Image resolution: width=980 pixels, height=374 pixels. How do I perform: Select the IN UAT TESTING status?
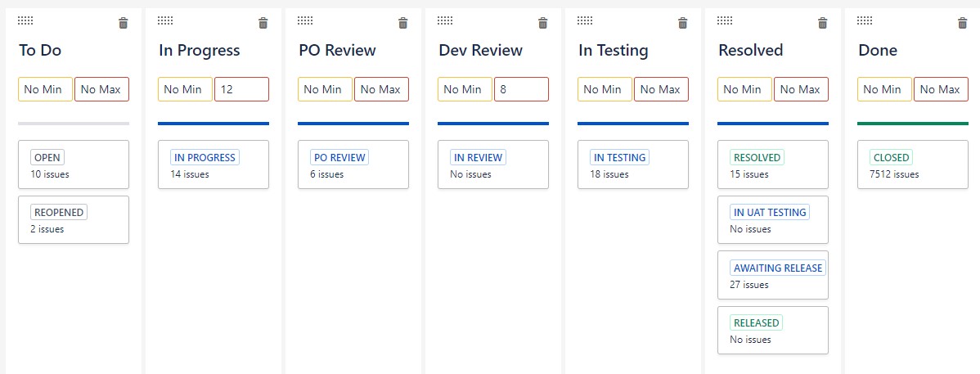coord(773,219)
